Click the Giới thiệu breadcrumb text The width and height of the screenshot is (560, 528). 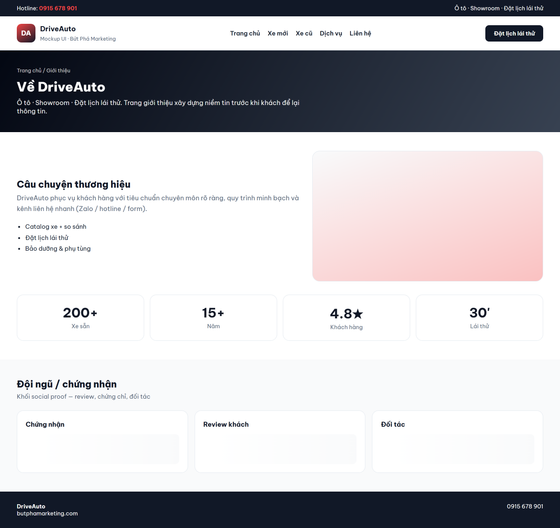(x=58, y=70)
